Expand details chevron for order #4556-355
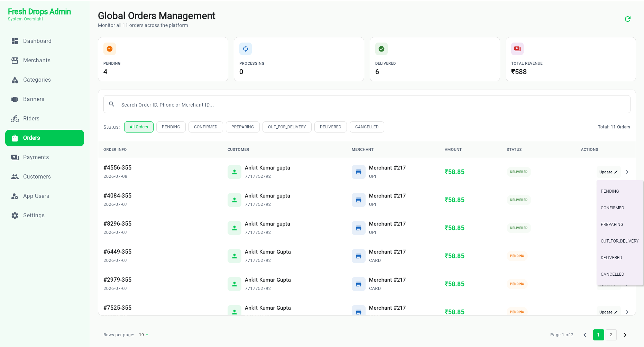 (627, 172)
